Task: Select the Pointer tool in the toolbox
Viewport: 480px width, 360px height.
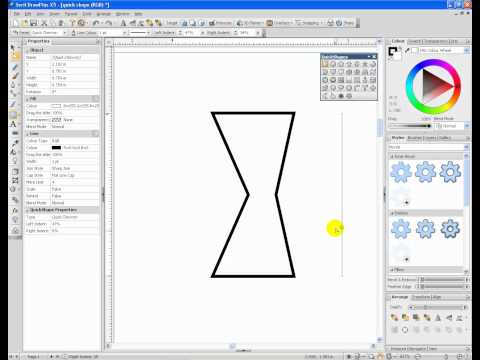Action: click(13, 47)
